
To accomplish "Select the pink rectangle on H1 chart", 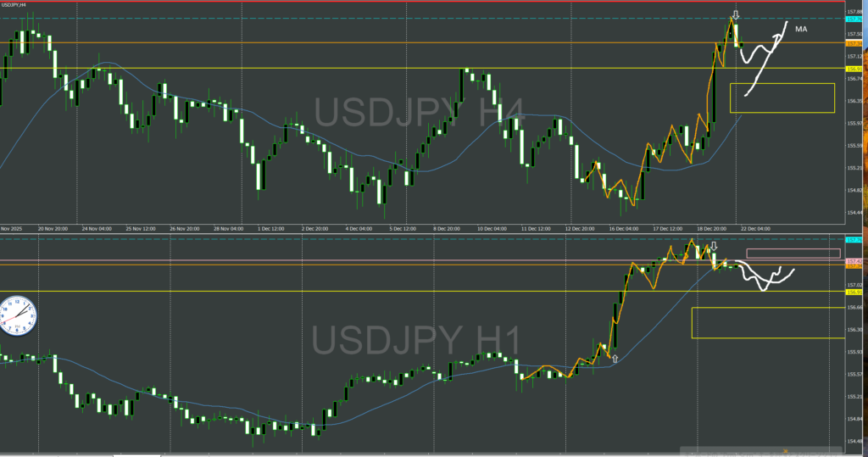I will [x=793, y=253].
